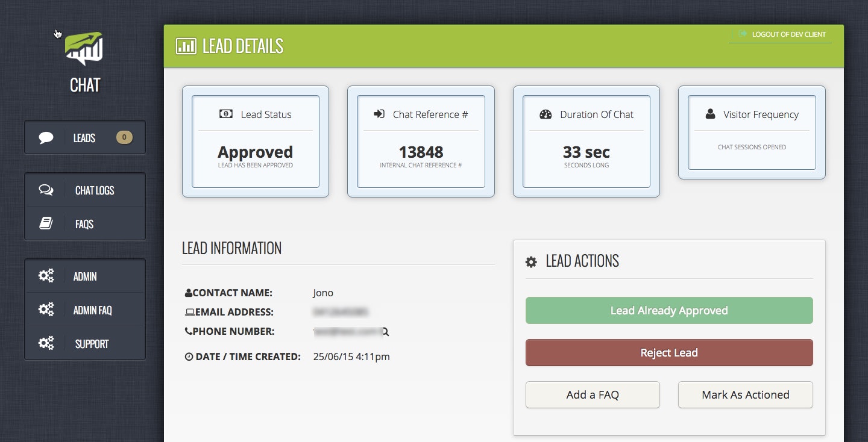Click the 33 sec duration value

(x=587, y=152)
